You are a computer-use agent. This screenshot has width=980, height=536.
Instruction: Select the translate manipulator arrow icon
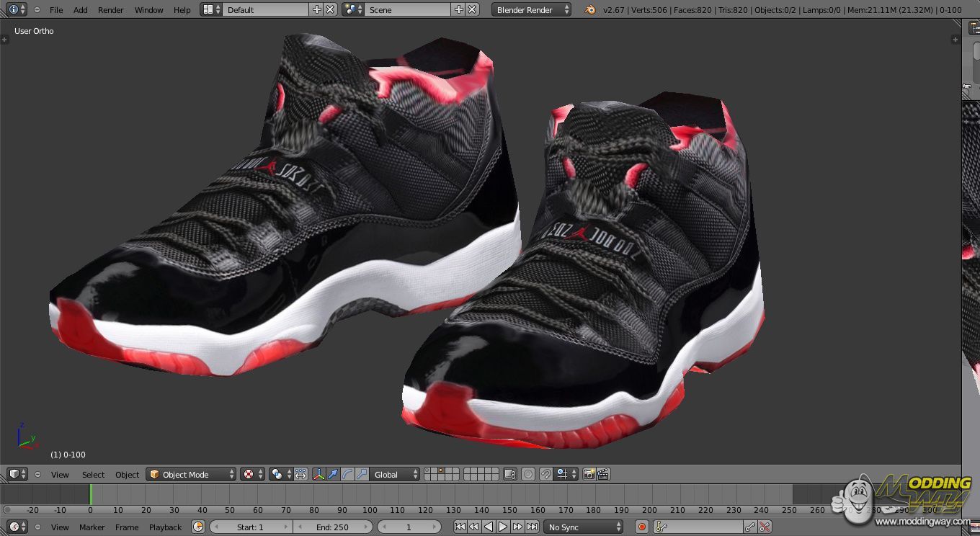point(333,474)
